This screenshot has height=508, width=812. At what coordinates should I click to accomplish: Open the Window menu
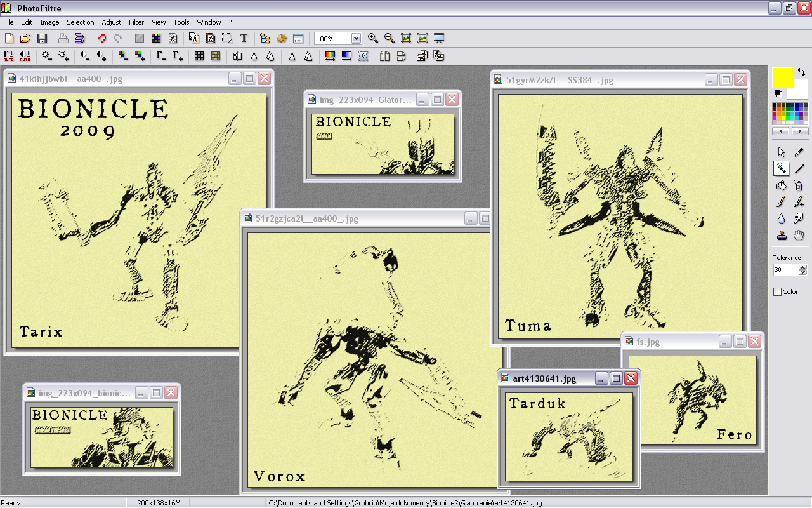click(209, 22)
